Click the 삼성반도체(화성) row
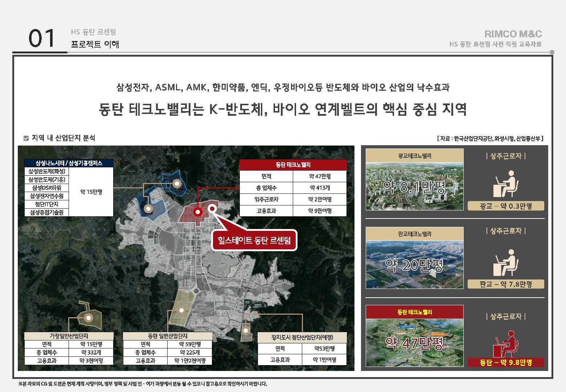 47,171
